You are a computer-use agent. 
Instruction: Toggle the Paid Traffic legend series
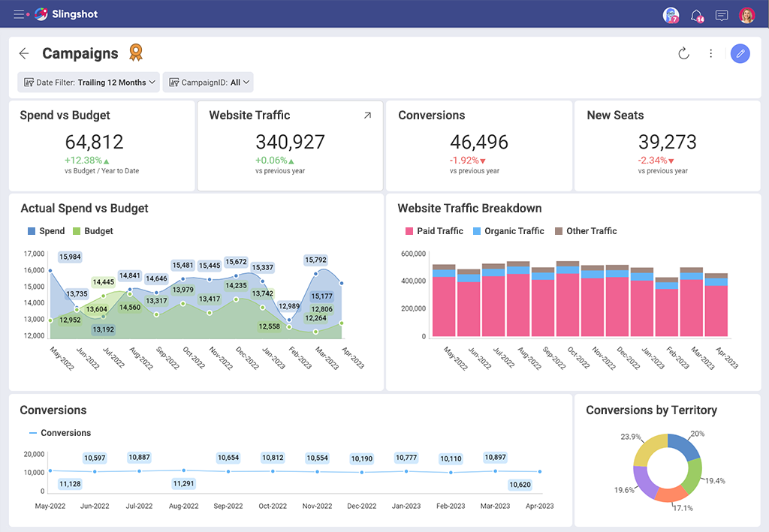pyautogui.click(x=434, y=231)
